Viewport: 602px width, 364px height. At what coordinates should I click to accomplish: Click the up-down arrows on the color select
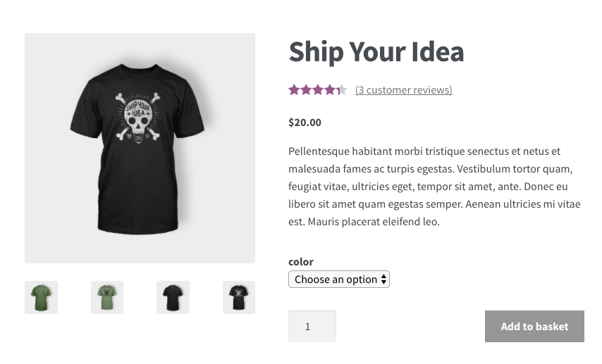click(383, 280)
